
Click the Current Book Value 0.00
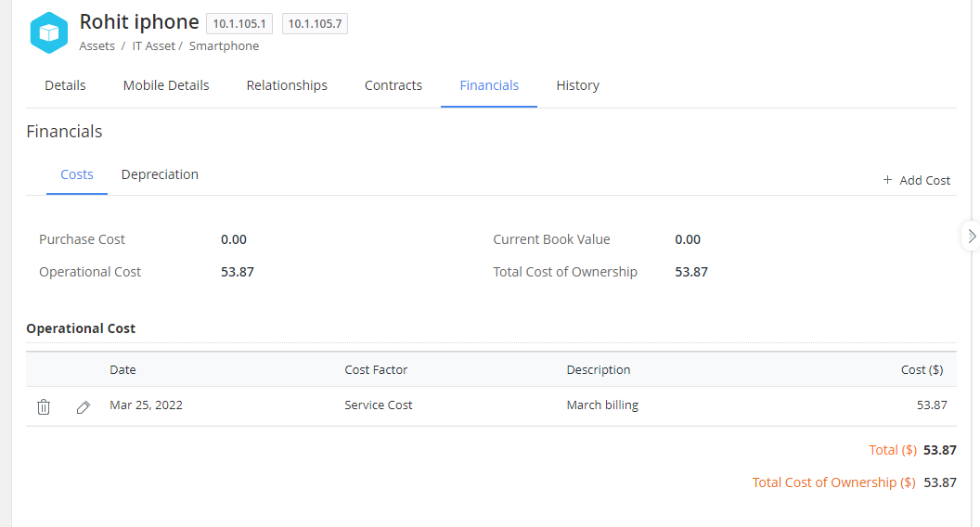[688, 239]
